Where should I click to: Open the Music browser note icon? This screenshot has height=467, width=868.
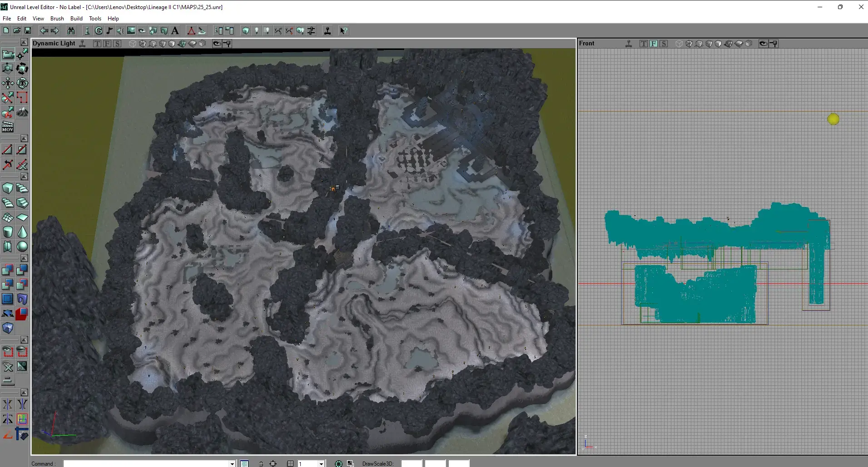pyautogui.click(x=109, y=31)
